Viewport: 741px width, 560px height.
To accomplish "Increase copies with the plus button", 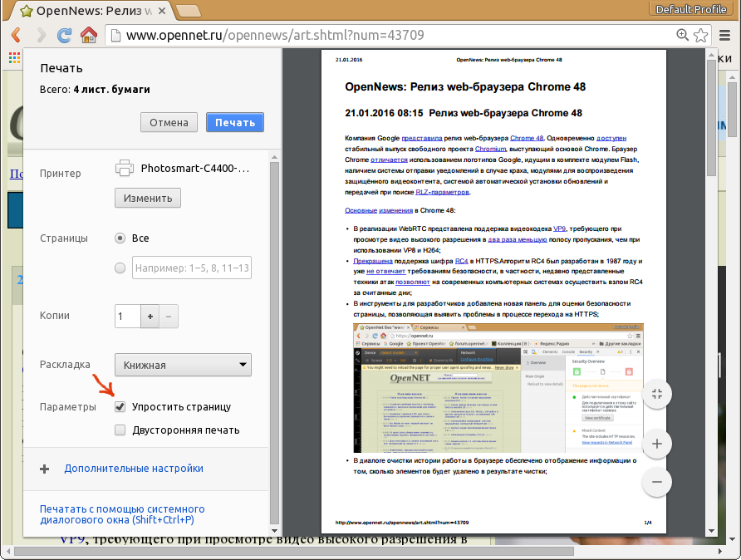I will tap(150, 316).
